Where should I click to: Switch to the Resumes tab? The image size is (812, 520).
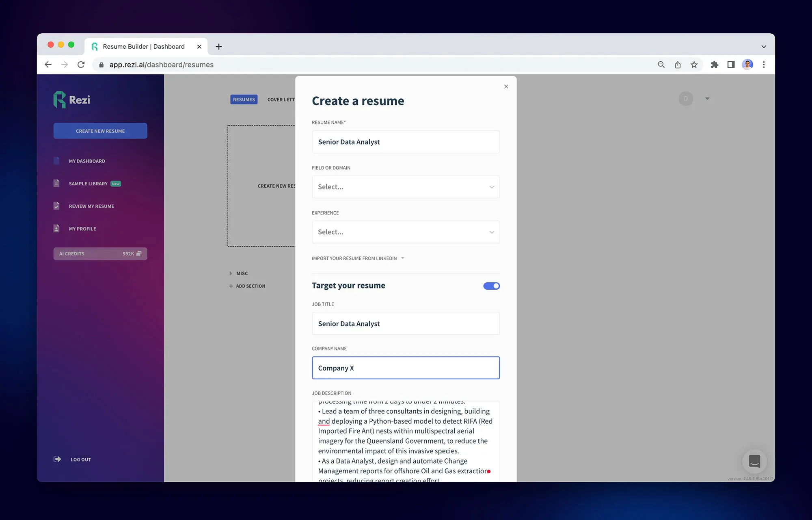tap(244, 100)
